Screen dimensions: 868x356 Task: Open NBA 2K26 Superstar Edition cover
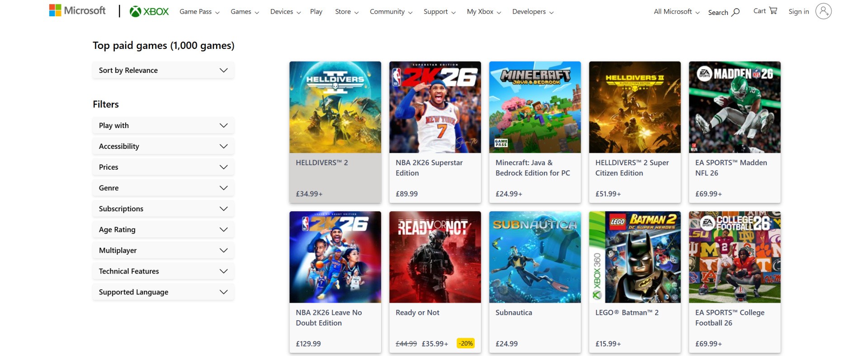pyautogui.click(x=435, y=107)
